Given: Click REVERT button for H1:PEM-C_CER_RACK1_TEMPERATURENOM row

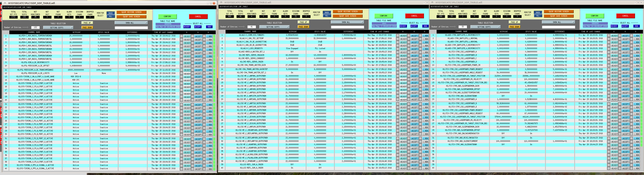Looking at the screenshot, I should (x=187, y=50).
